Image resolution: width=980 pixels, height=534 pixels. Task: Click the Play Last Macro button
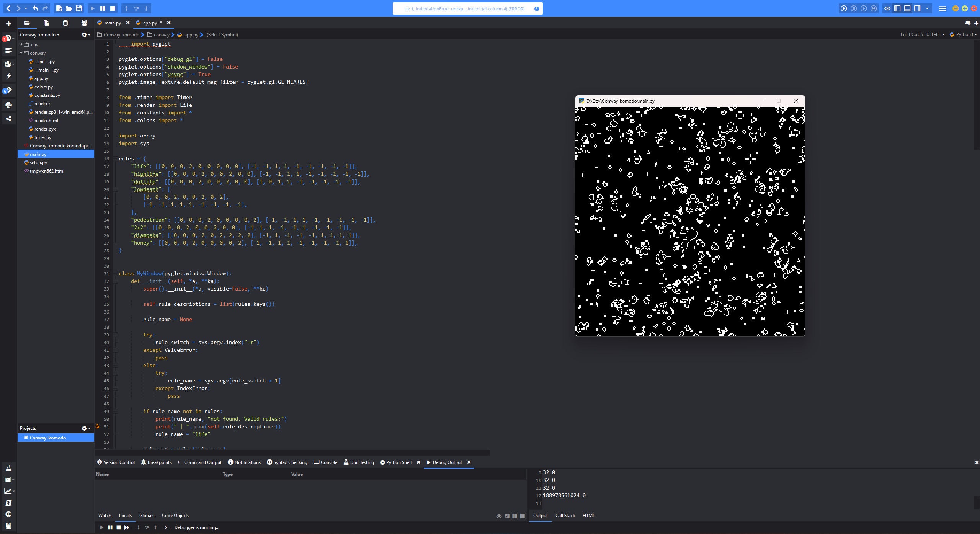[x=864, y=8]
